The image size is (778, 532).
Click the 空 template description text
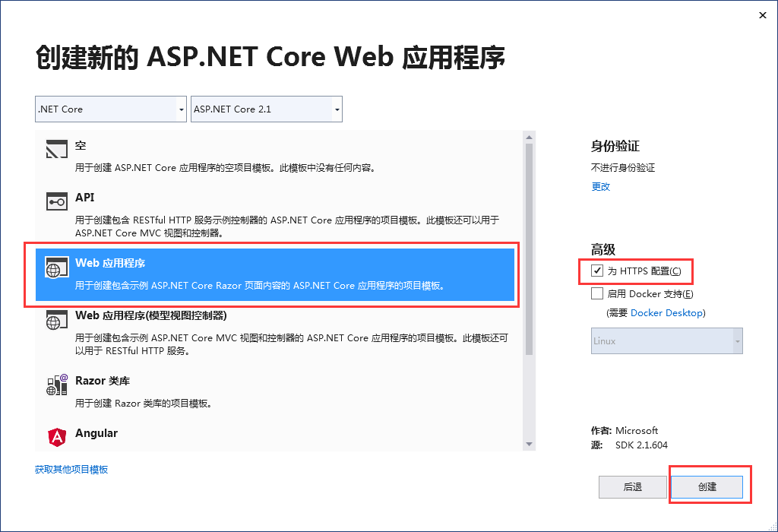pyautogui.click(x=226, y=168)
